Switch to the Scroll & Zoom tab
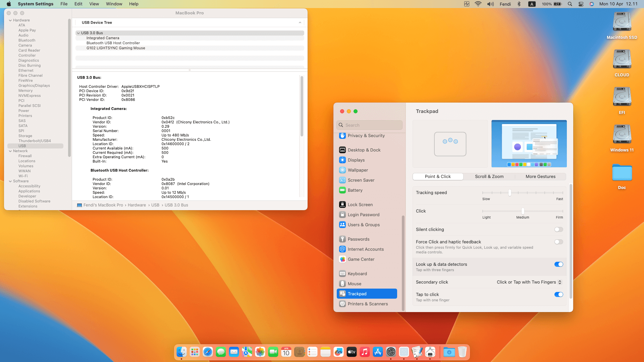The image size is (644, 362). point(489,177)
